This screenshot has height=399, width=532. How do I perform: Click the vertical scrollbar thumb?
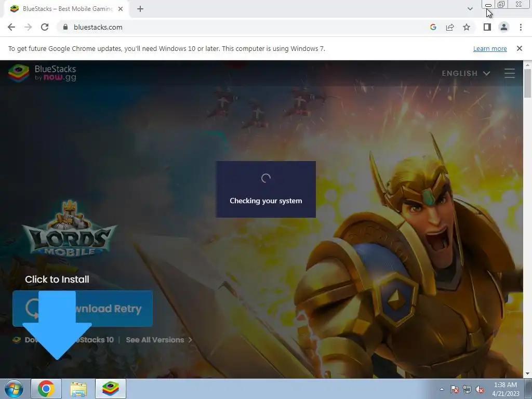[528, 83]
